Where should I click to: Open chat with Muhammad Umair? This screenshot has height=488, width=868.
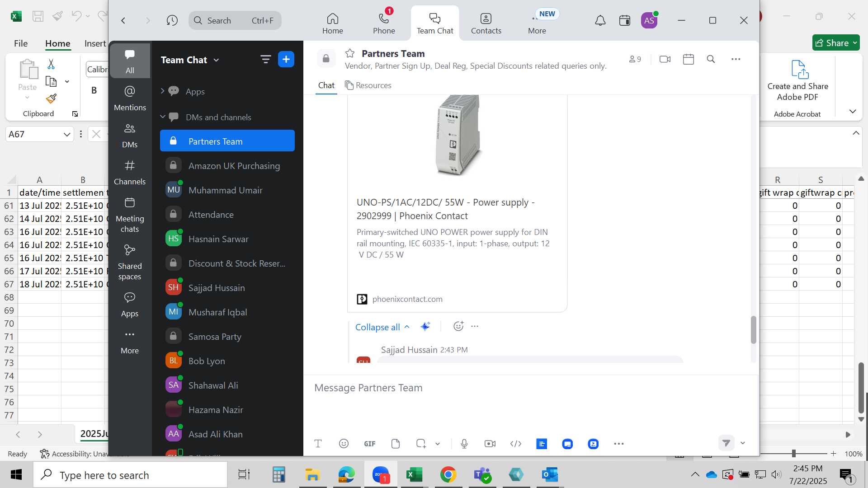coord(227,190)
